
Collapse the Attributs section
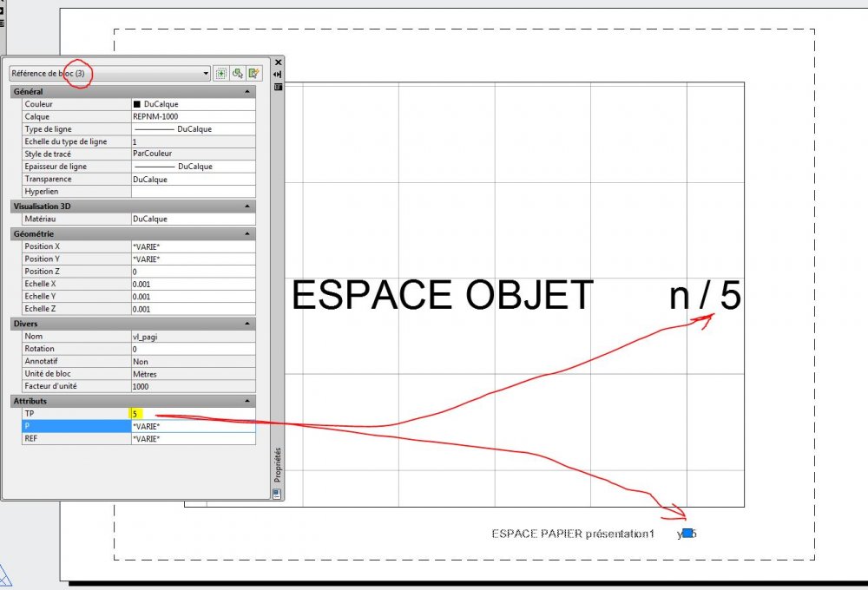247,401
